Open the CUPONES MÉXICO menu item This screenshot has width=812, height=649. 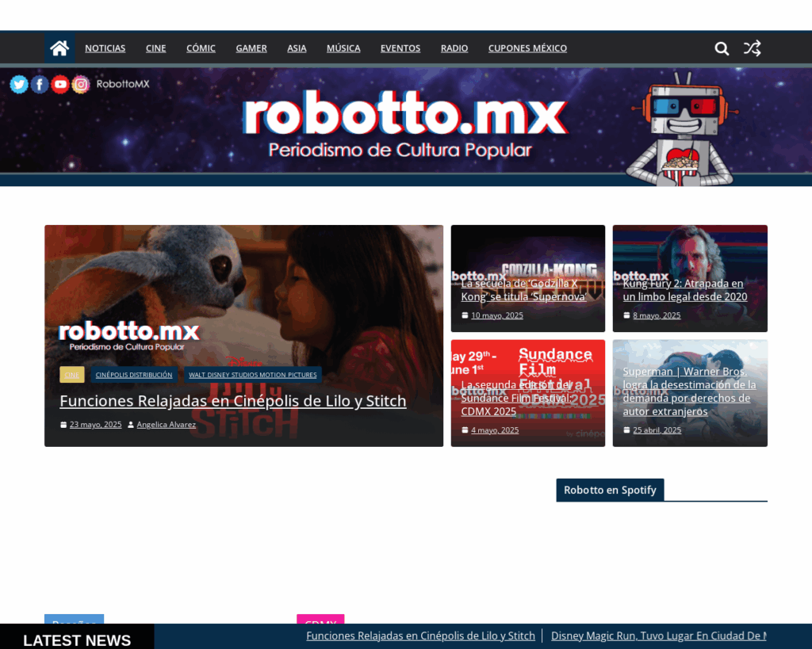(527, 48)
